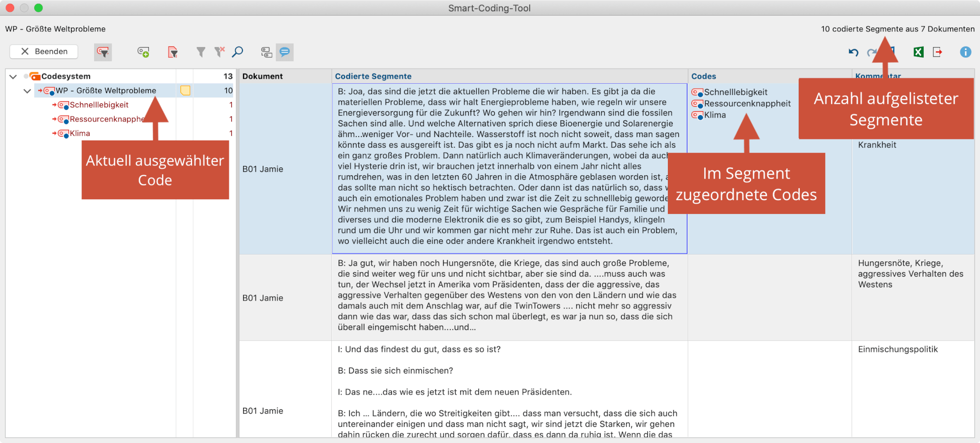Click the WP code tag icon in tree

click(49, 91)
